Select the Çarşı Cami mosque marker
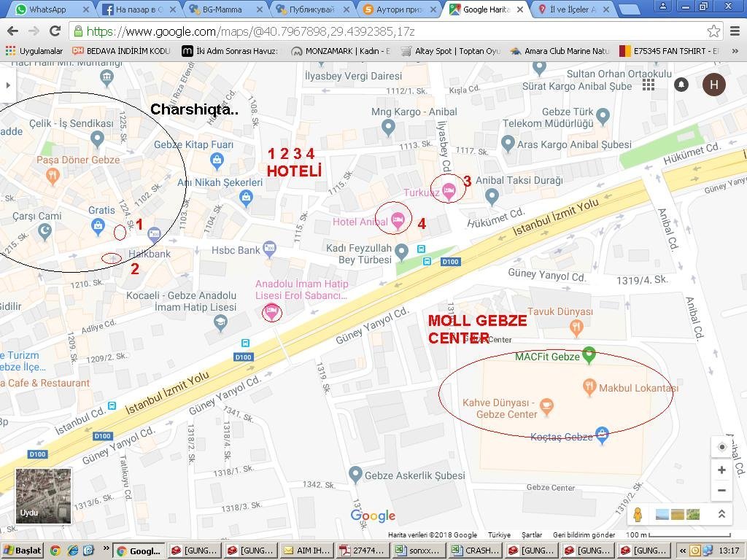The width and height of the screenshot is (747, 560). (x=44, y=232)
